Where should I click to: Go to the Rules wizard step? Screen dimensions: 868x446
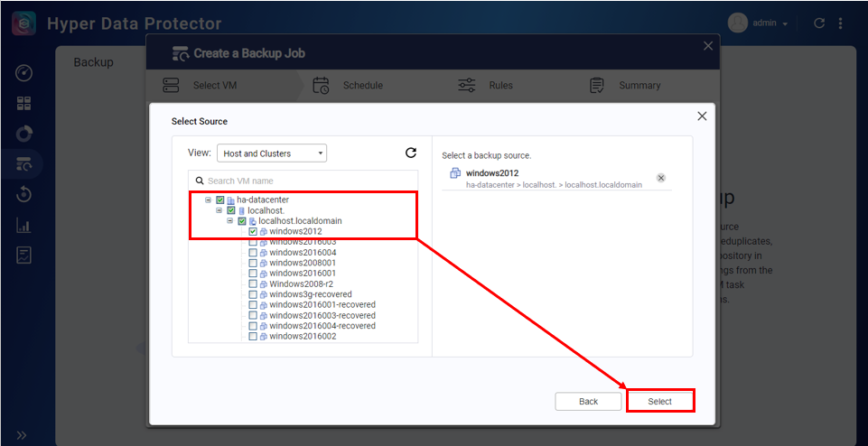485,85
